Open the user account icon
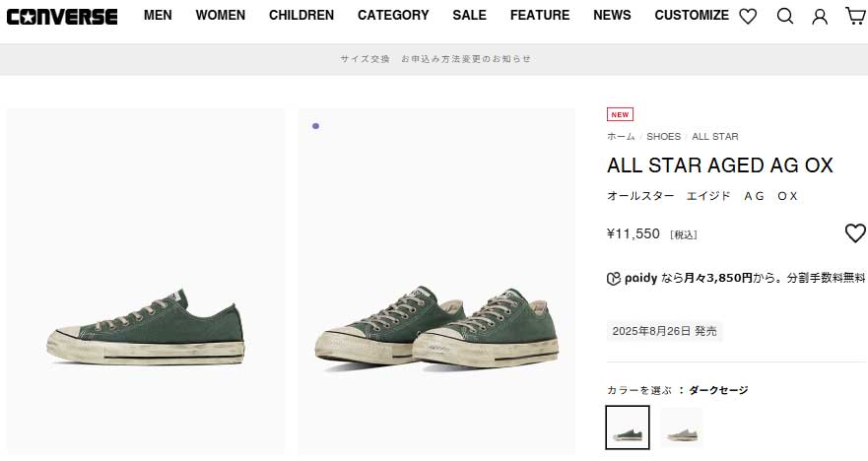Viewport: 868px width, 461px height. (820, 16)
